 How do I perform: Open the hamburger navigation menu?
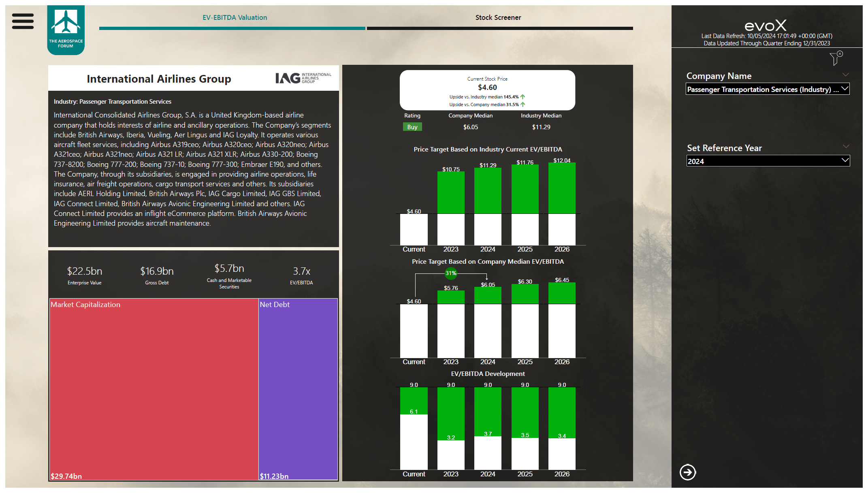(x=23, y=21)
